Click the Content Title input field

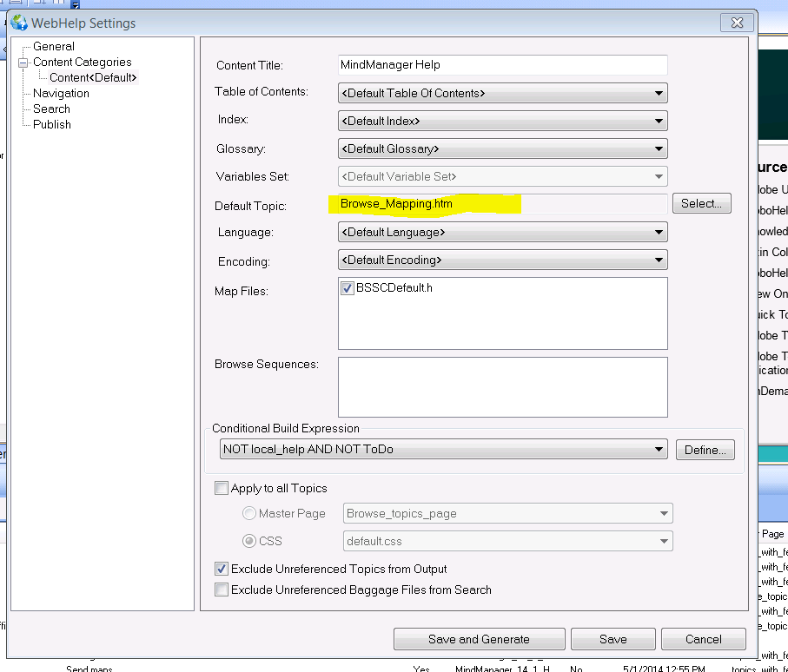pyautogui.click(x=502, y=65)
